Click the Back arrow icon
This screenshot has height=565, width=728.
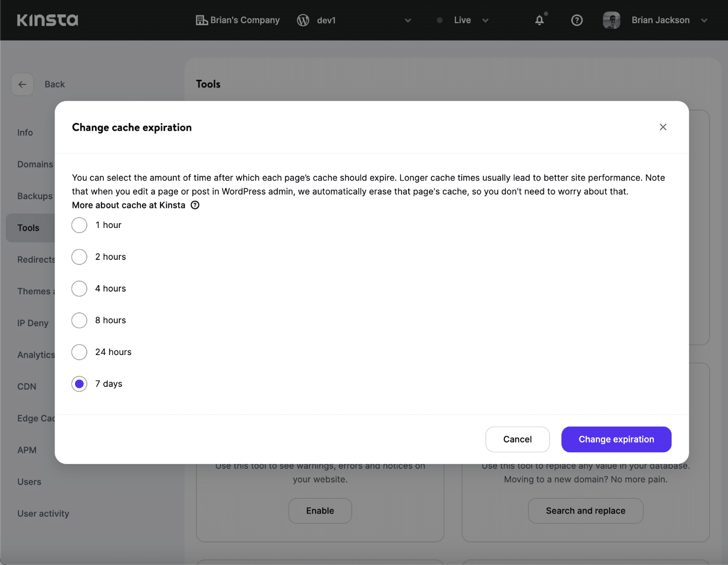pos(22,84)
